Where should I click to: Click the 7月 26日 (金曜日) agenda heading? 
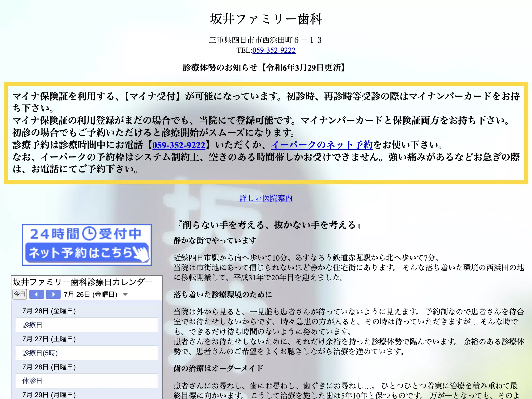(x=49, y=311)
